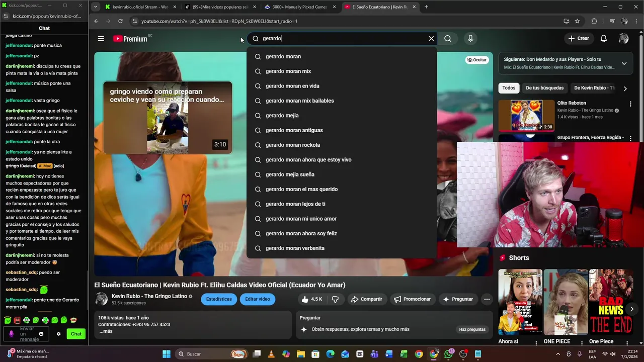Open the Estadísticas button
This screenshot has height=362, width=644.
point(219,299)
